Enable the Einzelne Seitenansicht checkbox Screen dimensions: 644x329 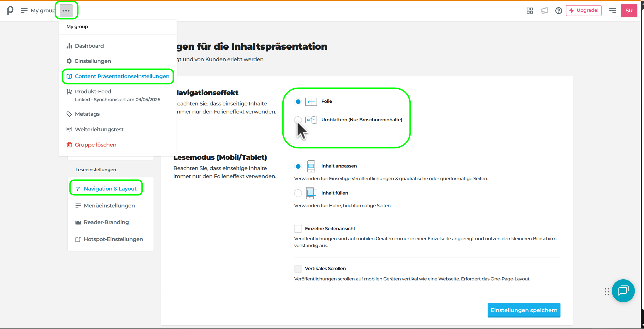pyautogui.click(x=298, y=229)
